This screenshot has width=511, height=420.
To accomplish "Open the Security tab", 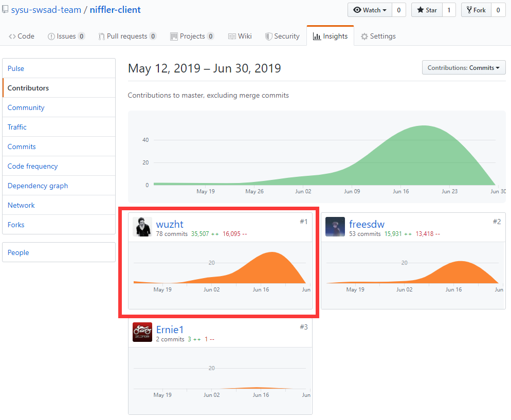I will 282,36.
